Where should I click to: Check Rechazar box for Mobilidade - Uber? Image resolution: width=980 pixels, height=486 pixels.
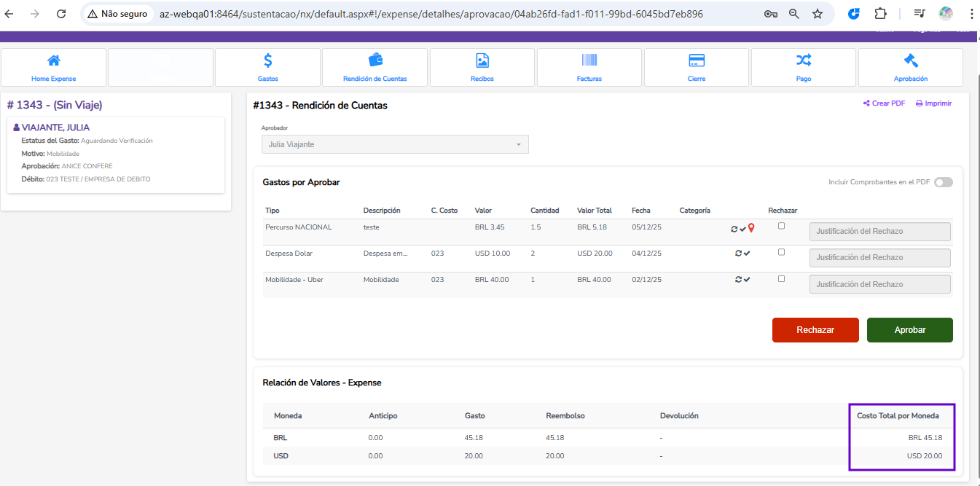(781, 278)
